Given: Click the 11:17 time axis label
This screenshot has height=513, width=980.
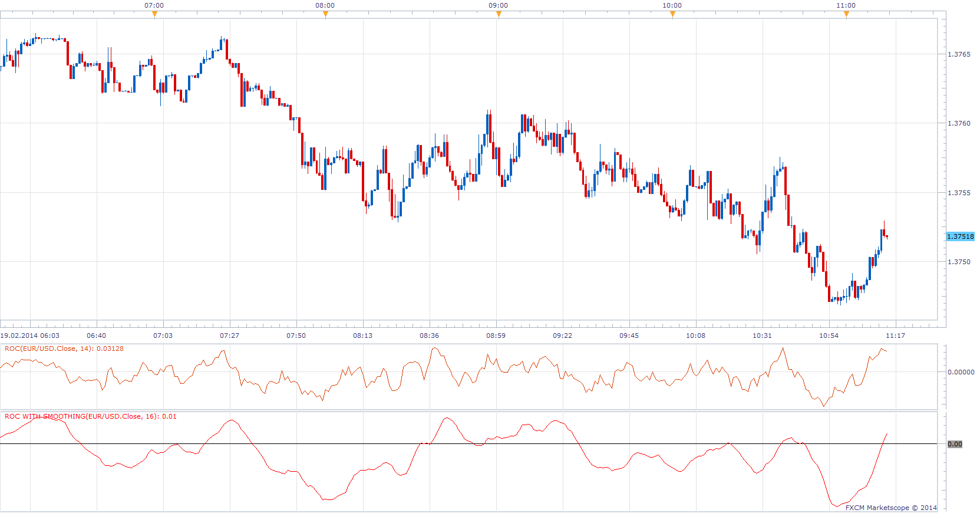Looking at the screenshot, I should coord(896,336).
